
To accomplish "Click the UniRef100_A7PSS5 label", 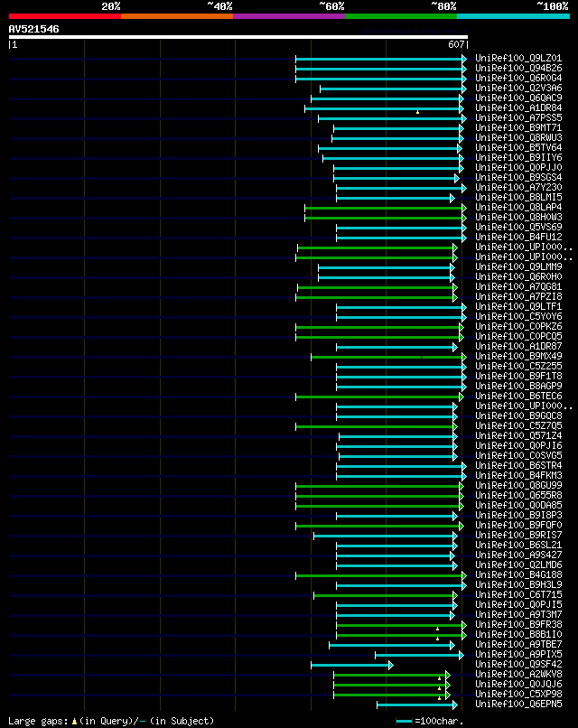I will point(518,118).
